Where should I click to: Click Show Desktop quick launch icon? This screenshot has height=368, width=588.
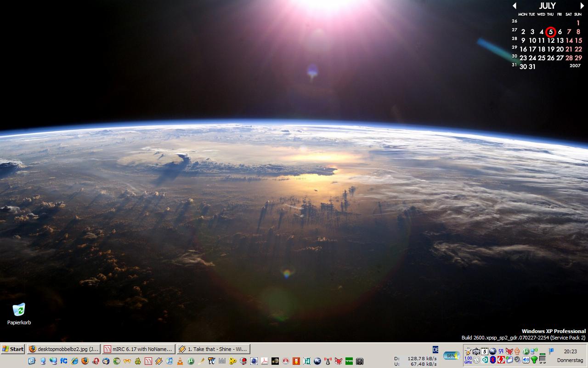32,361
